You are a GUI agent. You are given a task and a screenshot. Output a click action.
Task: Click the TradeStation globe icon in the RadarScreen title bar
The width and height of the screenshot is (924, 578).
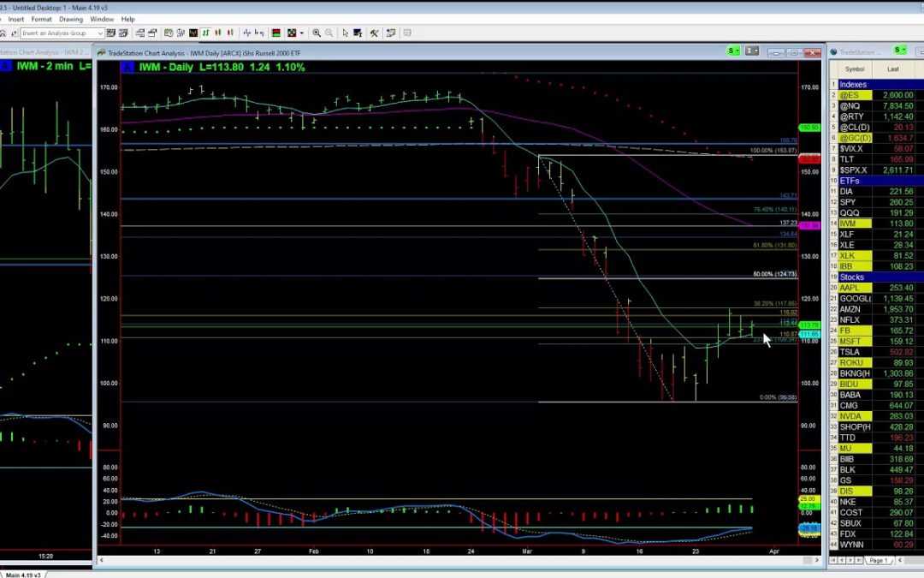(834, 52)
